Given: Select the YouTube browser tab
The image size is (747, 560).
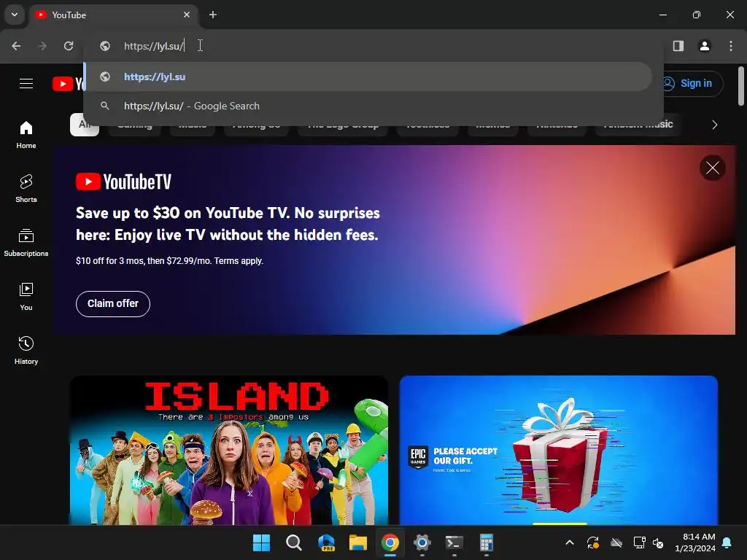Looking at the screenshot, I should 113,15.
